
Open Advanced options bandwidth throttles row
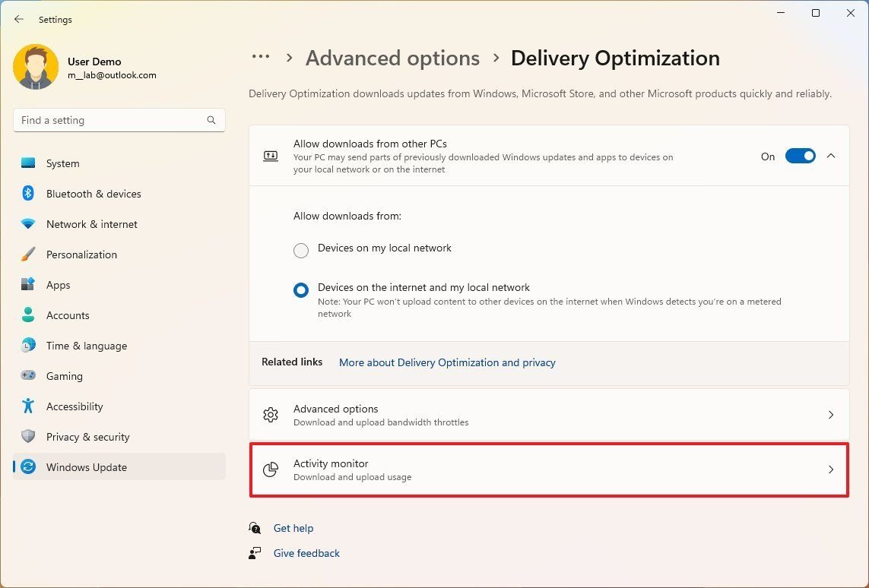coord(549,415)
